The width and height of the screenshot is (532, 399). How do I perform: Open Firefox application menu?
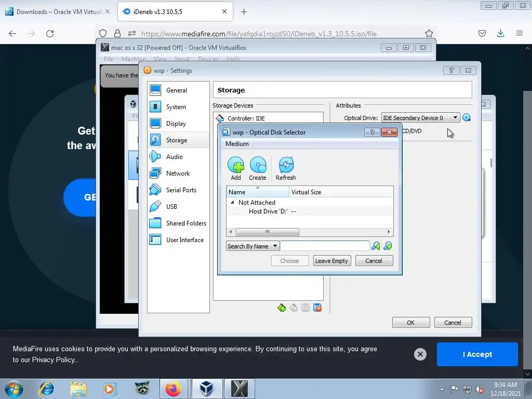click(x=520, y=33)
